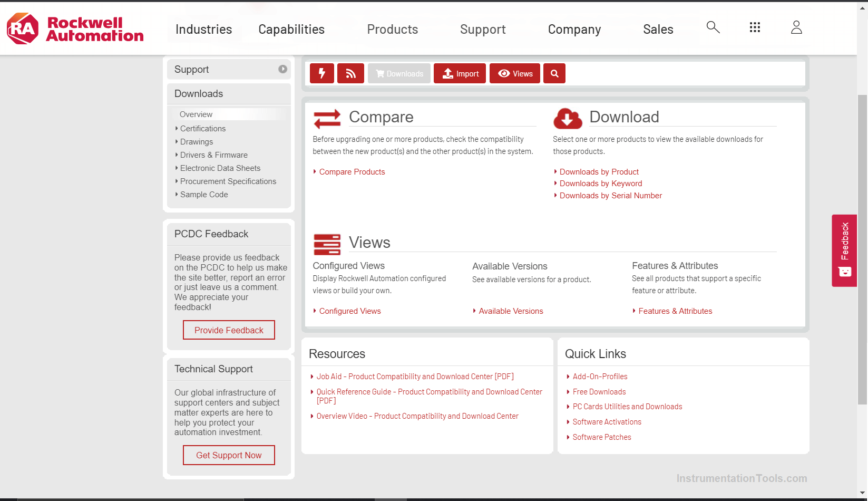Open the Software Activations quick link
The width and height of the screenshot is (868, 501).
click(607, 422)
